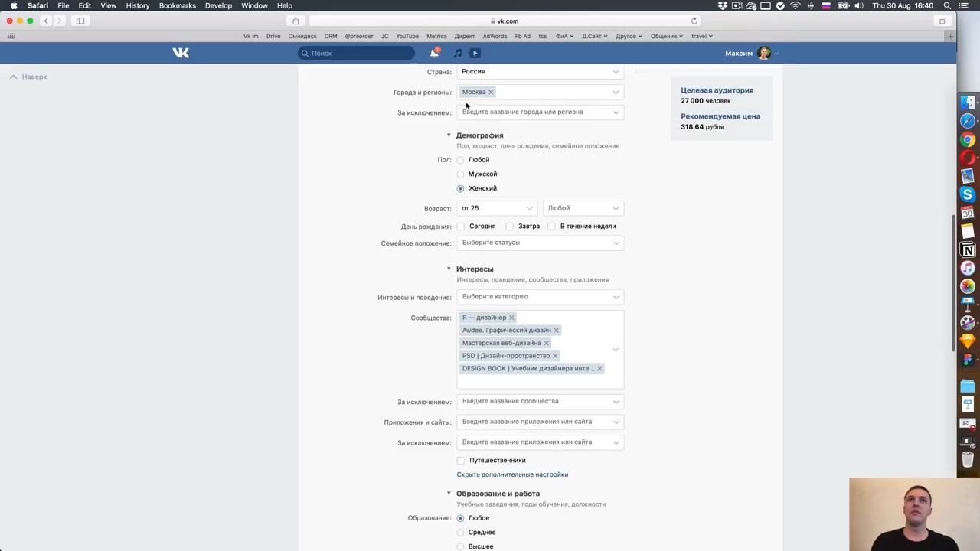Open the Dropbox menu bar icon
This screenshot has height=551, width=980.
point(722,5)
